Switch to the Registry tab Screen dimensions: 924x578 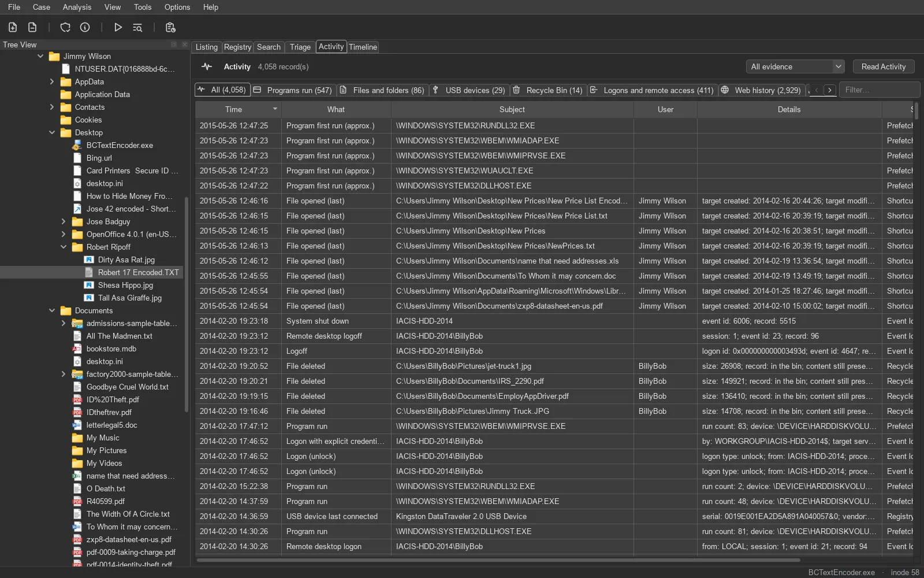click(237, 47)
